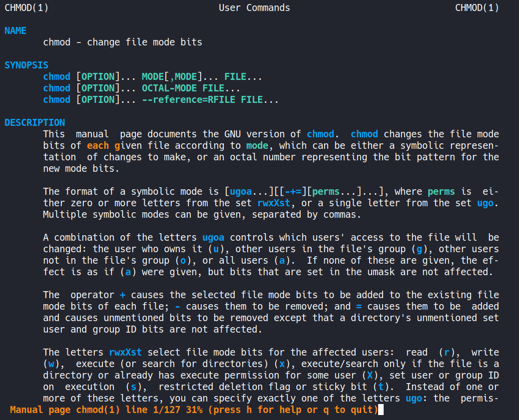
Task: Click --reference=RFILE in the synopsis
Action: point(188,99)
